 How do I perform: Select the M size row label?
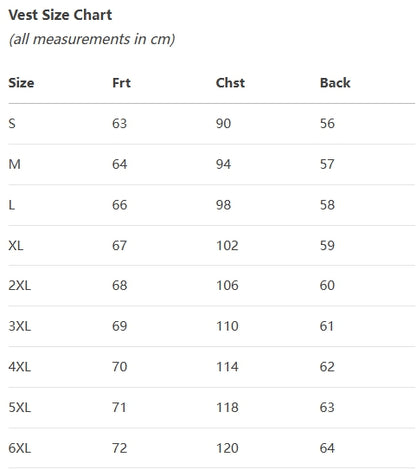click(x=15, y=164)
